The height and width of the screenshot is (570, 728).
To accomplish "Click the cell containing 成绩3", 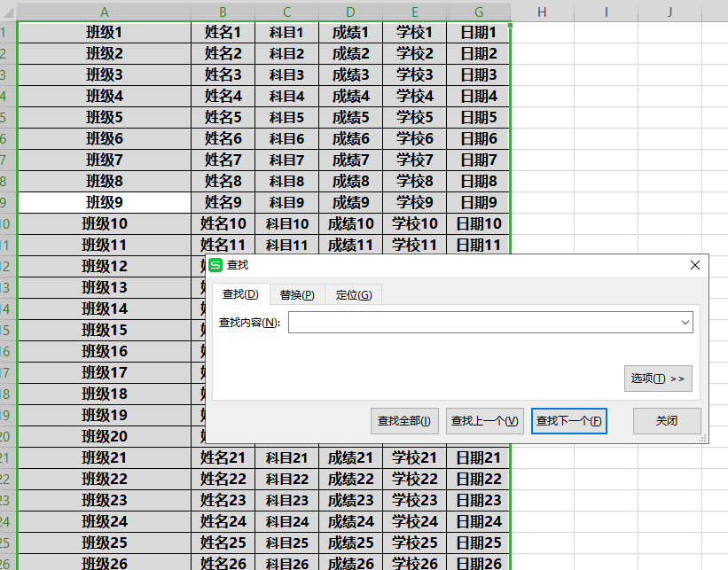I will [351, 74].
